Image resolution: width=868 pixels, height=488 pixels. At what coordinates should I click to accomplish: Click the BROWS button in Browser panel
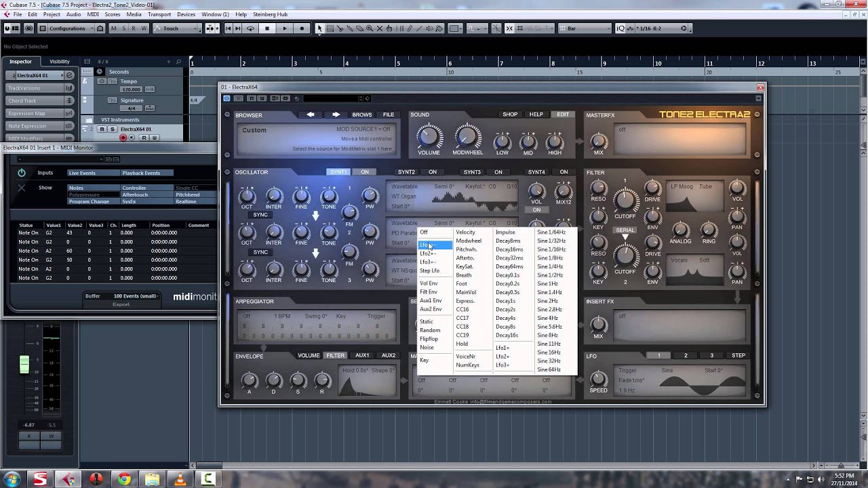tap(362, 115)
